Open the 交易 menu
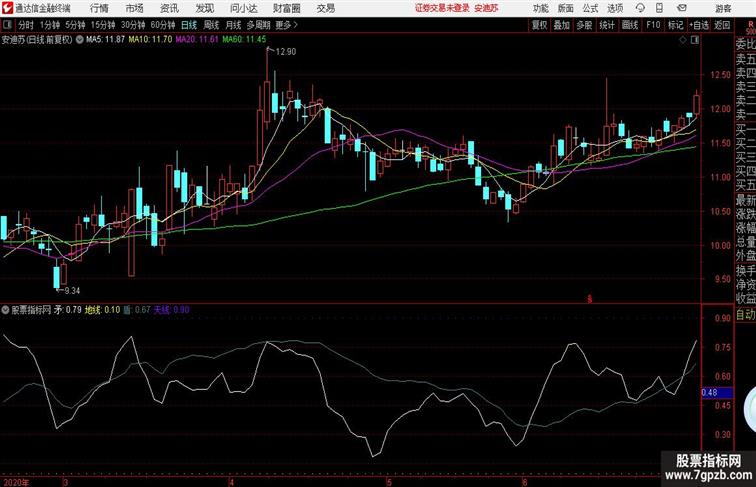The width and height of the screenshot is (756, 487). click(326, 8)
